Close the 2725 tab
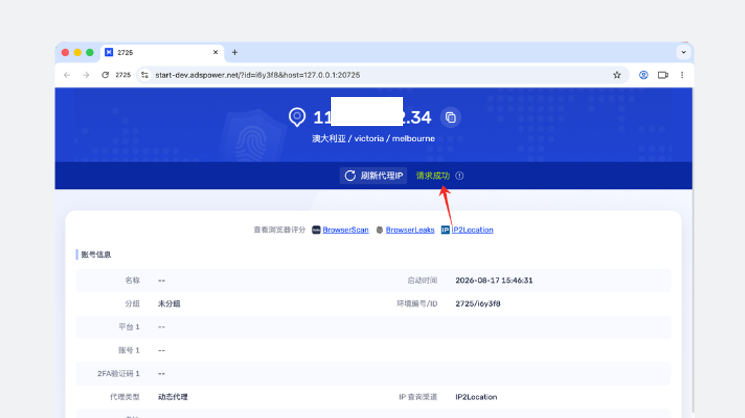 [215, 52]
